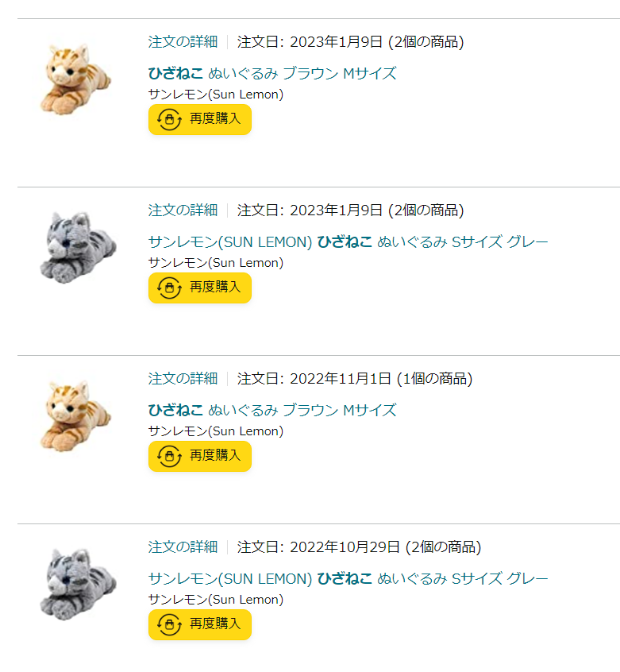
Task: Open the first ひざねこ ブラウン Mサイズ product title
Action: 271,74
